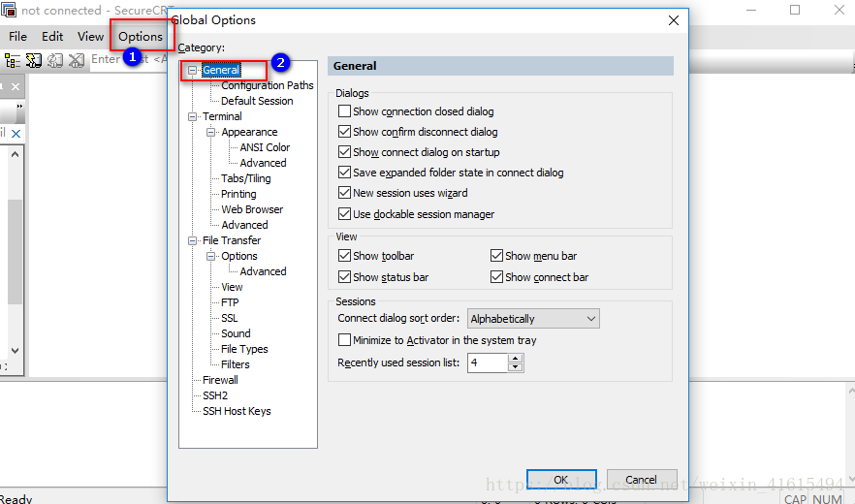
Task: Open the Edit menu
Action: point(52,37)
